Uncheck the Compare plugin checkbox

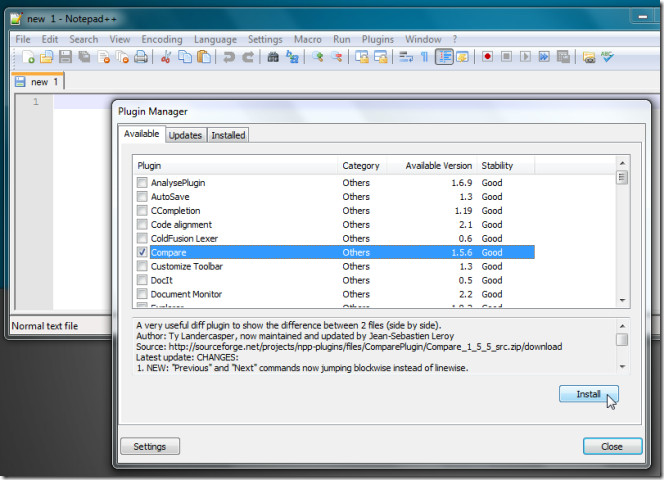click(x=142, y=252)
